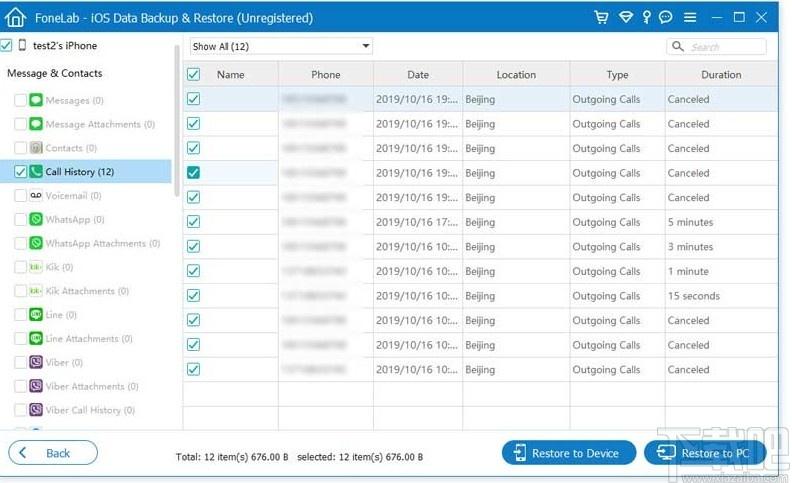
Task: Check the WhatsApp (0) checkbox
Action: click(x=20, y=219)
